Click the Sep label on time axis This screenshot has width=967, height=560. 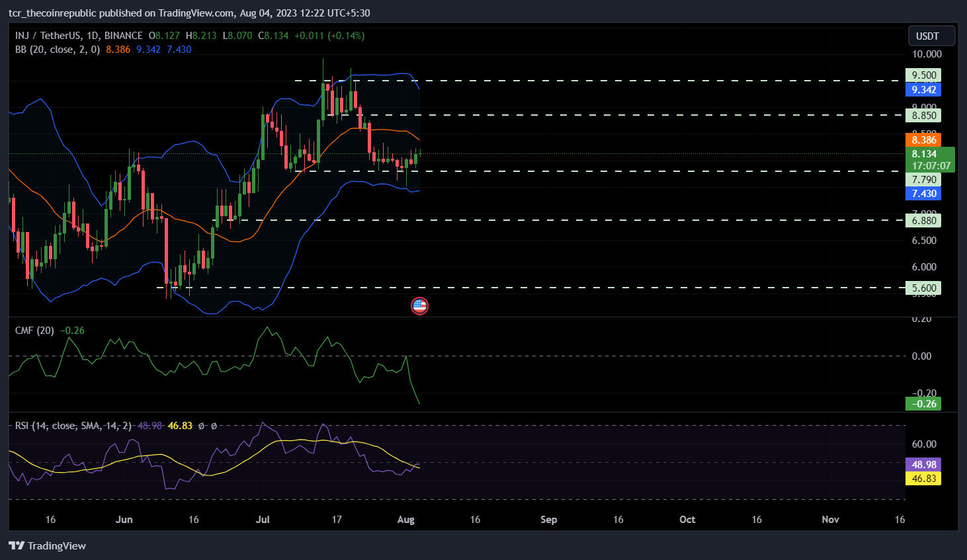[548, 520]
